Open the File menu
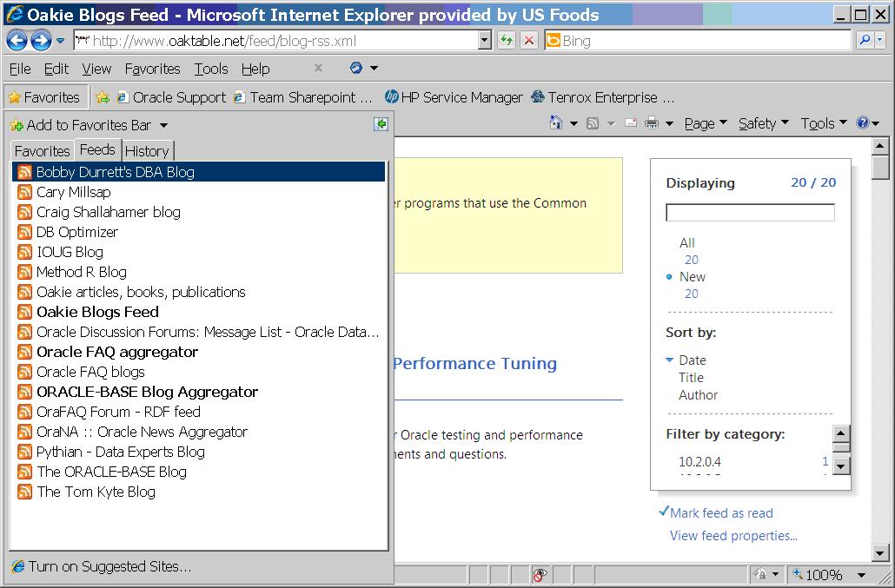The height and width of the screenshot is (588, 895). coord(20,69)
